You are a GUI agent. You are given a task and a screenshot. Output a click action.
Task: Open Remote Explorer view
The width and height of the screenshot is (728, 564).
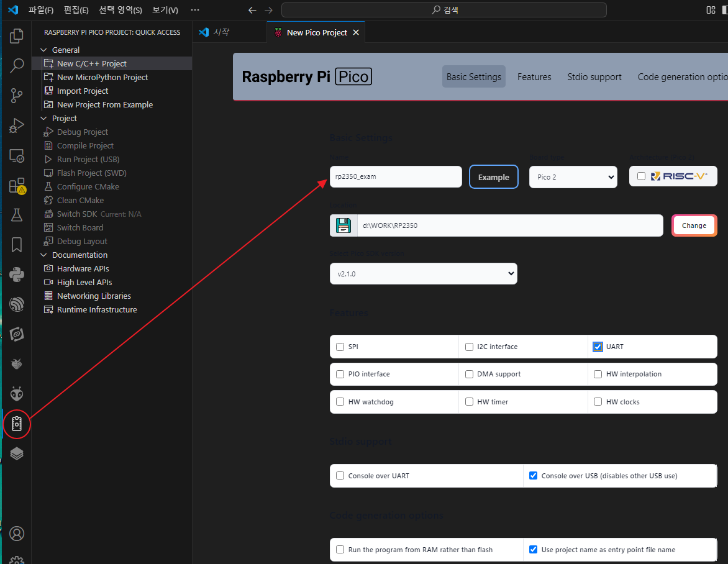click(17, 155)
